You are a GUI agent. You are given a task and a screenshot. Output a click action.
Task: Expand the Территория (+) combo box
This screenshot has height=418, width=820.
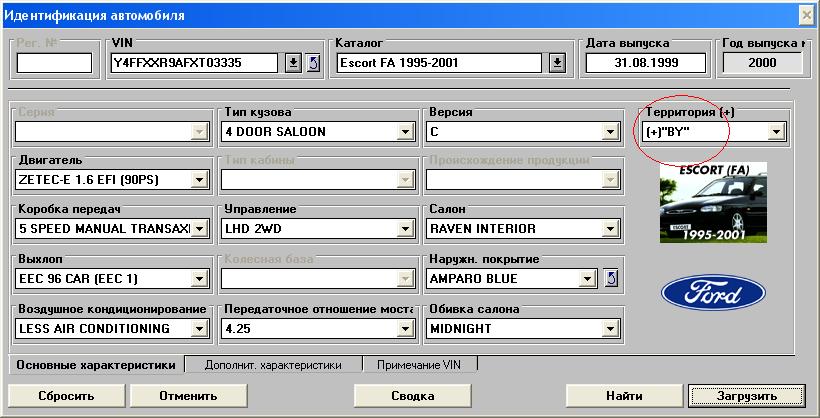tap(775, 131)
